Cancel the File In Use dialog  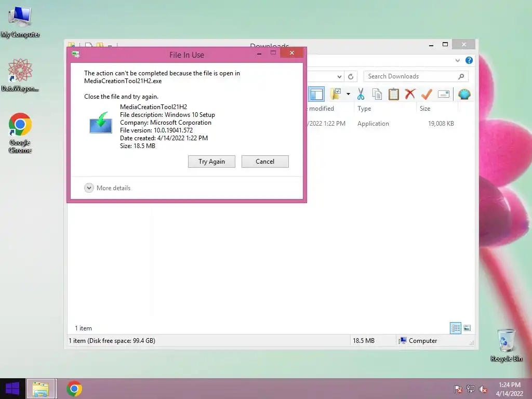(x=265, y=162)
